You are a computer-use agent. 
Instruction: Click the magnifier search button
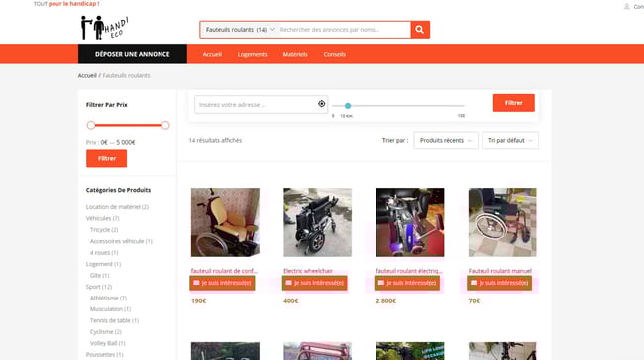tap(420, 30)
